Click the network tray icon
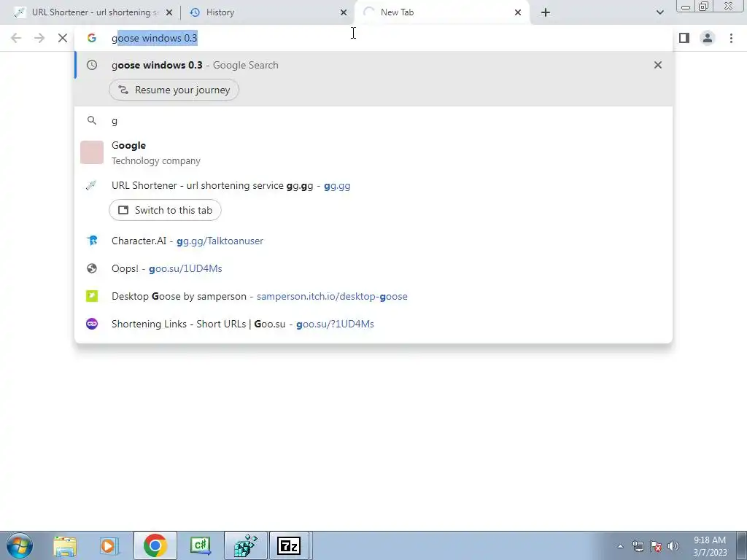 click(x=638, y=546)
